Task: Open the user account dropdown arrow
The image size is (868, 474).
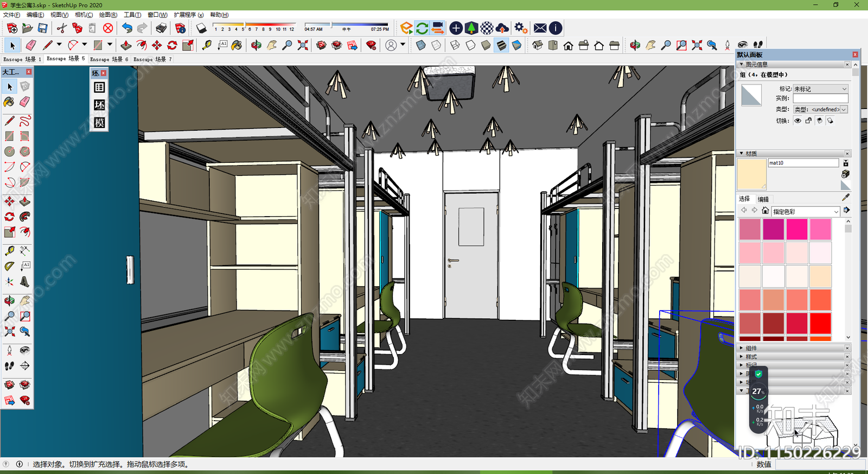Action: tap(403, 45)
